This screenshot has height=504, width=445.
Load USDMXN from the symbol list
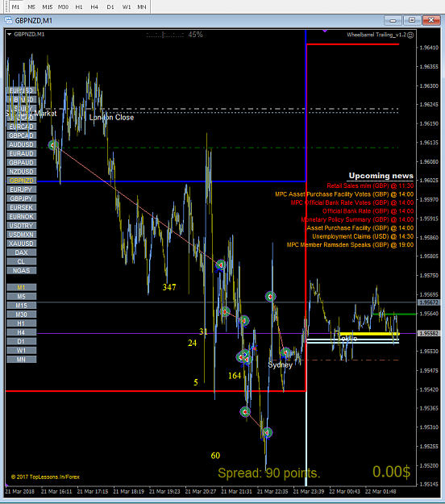pyautogui.click(x=21, y=235)
